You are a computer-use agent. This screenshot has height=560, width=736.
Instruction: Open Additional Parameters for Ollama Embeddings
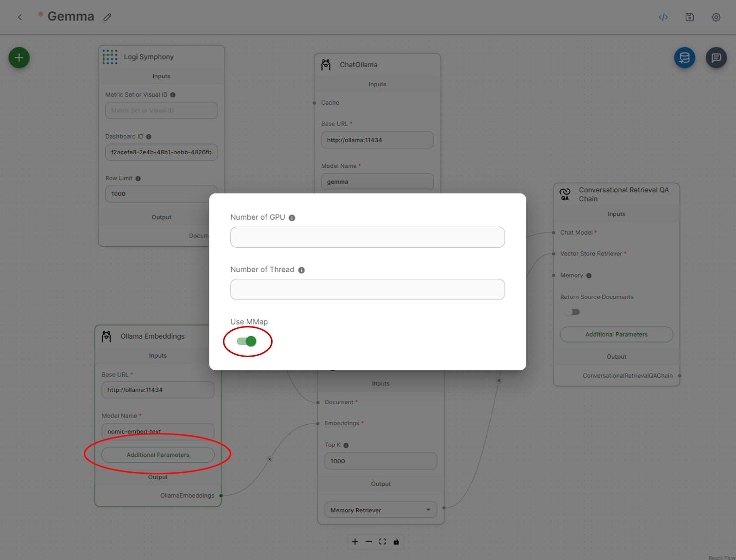coord(158,455)
